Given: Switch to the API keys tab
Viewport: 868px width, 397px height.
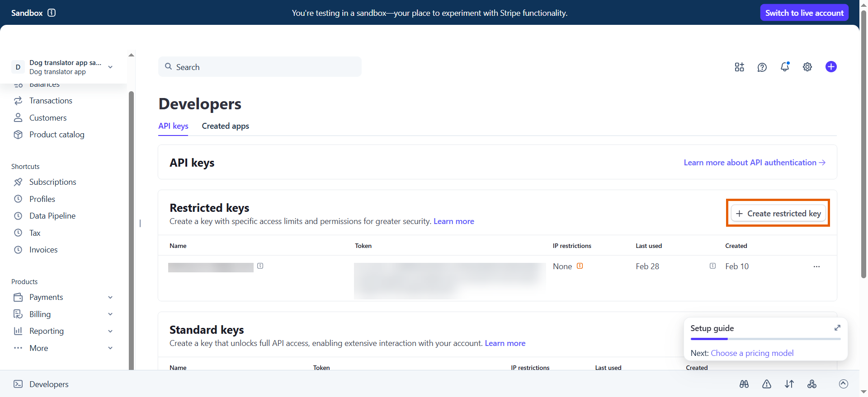Looking at the screenshot, I should point(173,126).
